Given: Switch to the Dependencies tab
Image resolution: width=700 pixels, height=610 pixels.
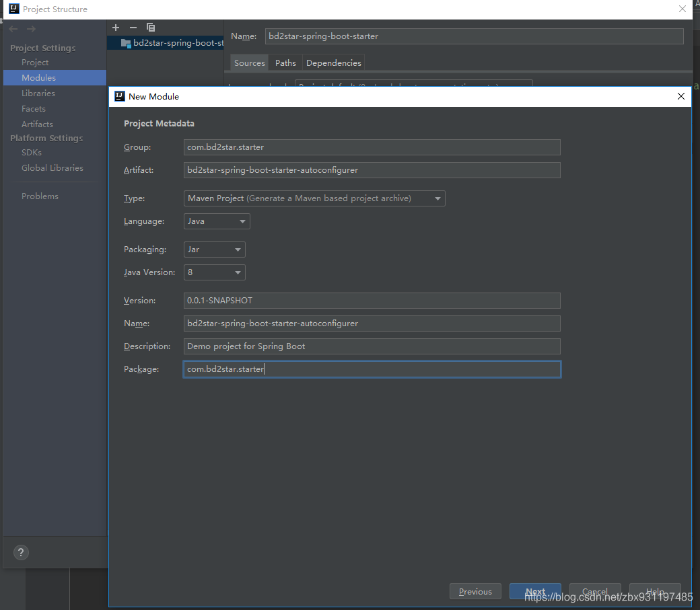Looking at the screenshot, I should click(x=333, y=63).
